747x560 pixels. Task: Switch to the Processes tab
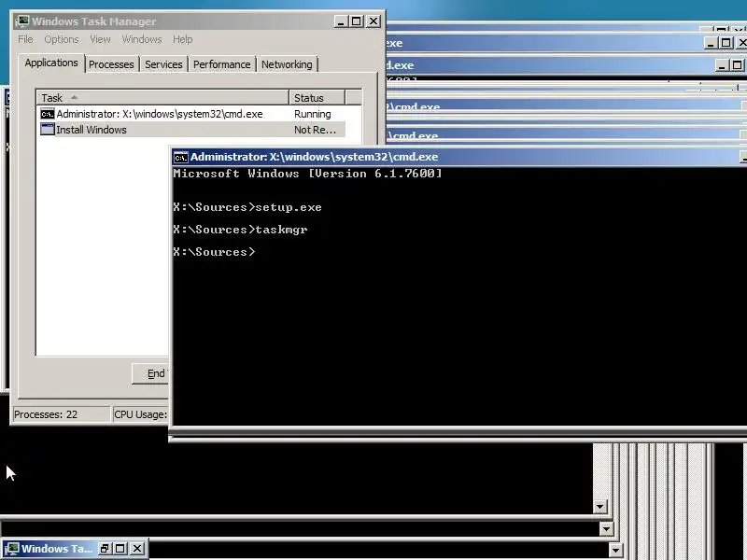click(x=111, y=64)
